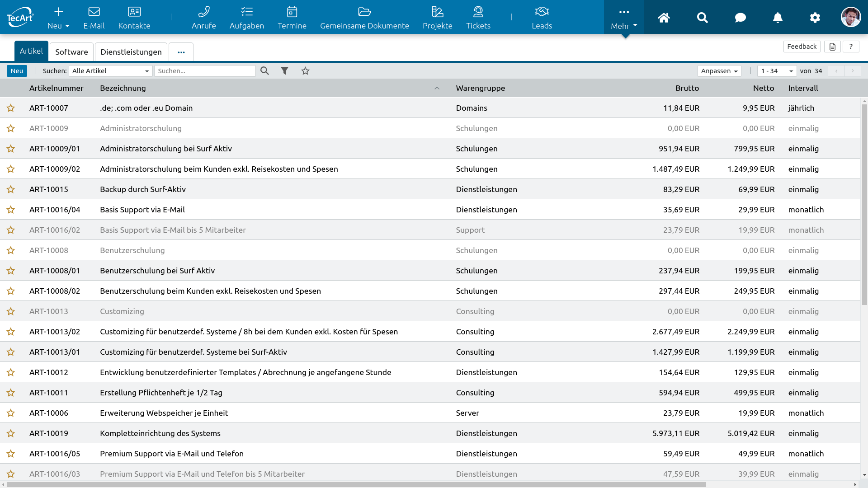
Task: Toggle favorite star for ART-10015 Backup
Action: [11, 189]
